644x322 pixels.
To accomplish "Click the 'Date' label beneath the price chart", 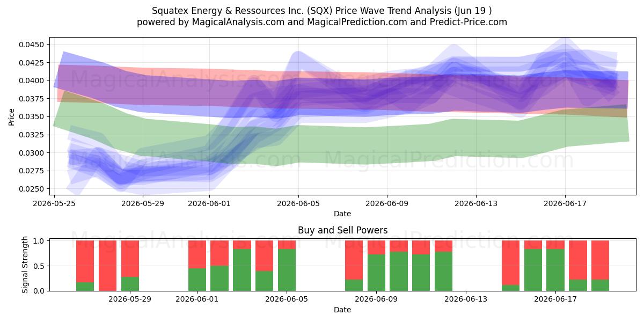I will tap(342, 214).
